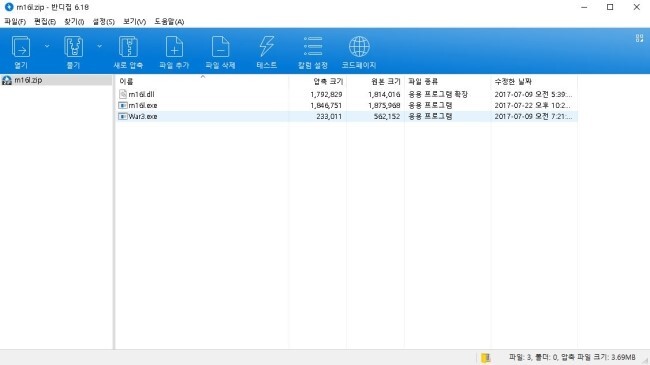Viewport: 650px width, 365px height.
Task: Click the War3.exe application icon
Action: [x=123, y=117]
